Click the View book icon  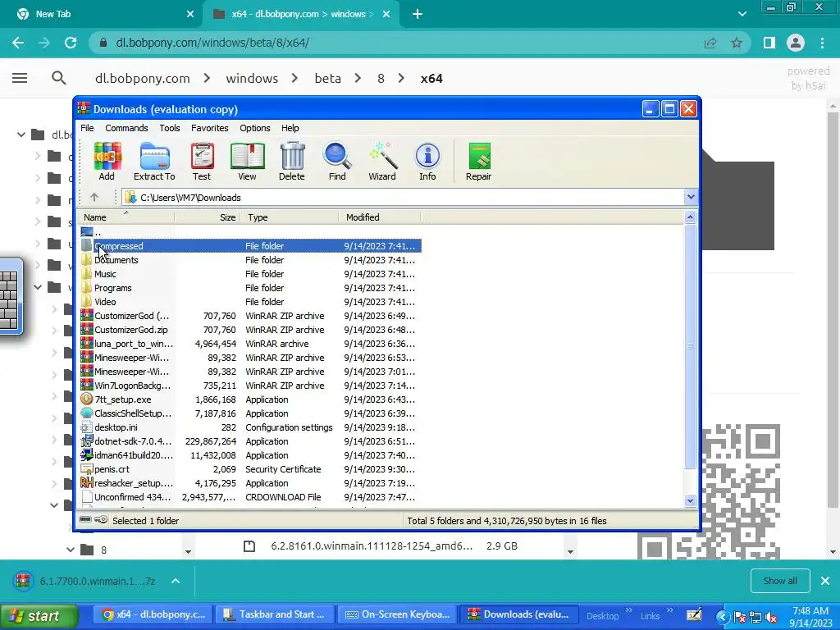[x=247, y=162]
